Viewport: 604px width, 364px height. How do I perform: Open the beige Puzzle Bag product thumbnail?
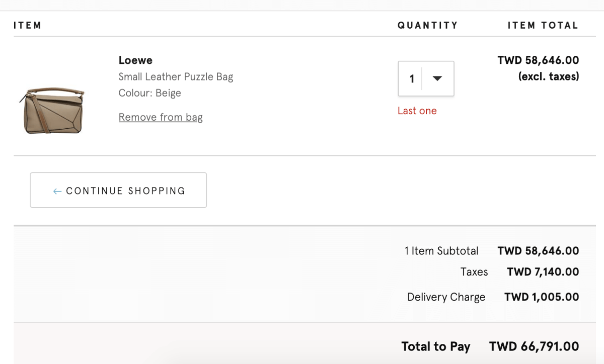point(53,110)
